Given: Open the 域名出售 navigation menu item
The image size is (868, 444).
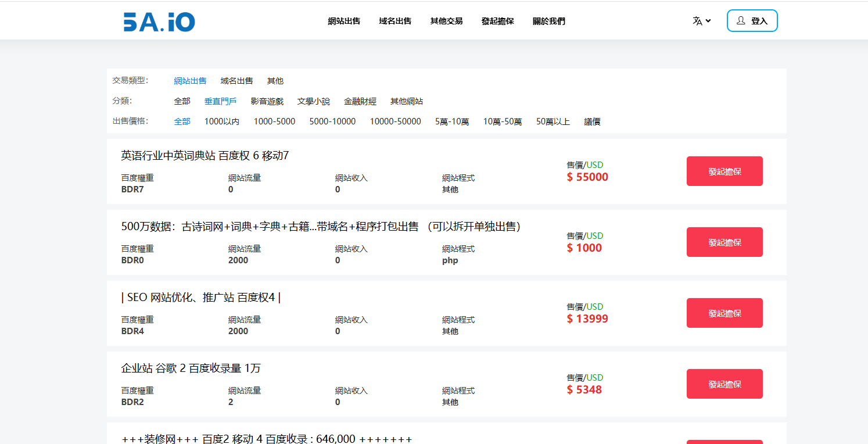Looking at the screenshot, I should click(395, 21).
